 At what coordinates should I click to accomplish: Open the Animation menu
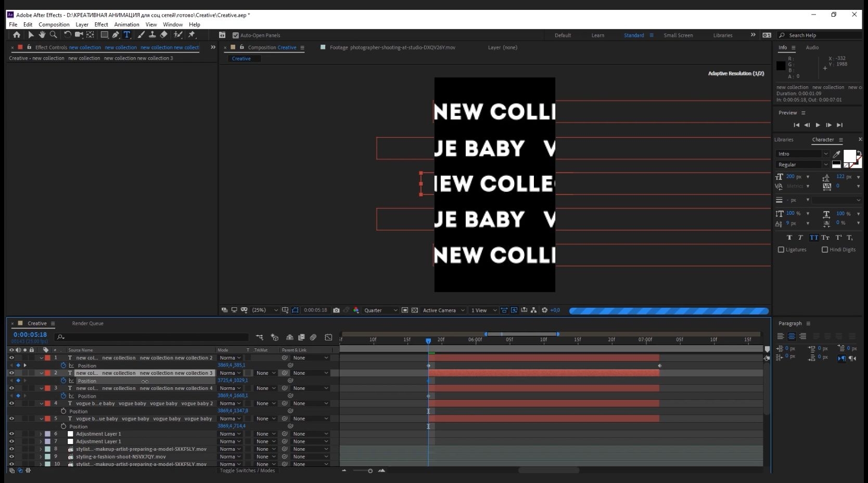tap(126, 24)
